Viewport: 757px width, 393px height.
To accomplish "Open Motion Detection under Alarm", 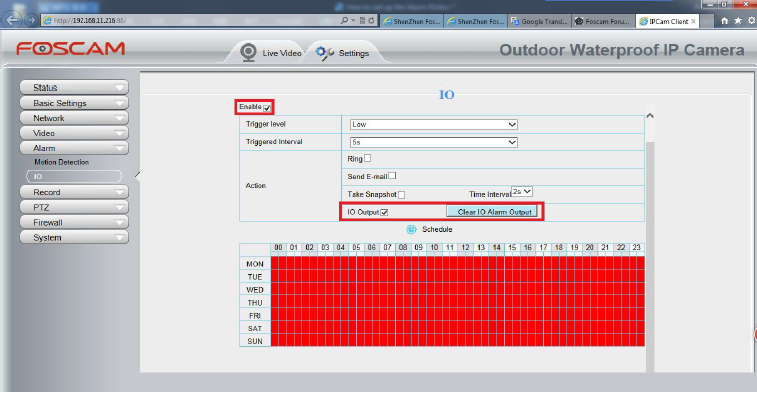I will pos(61,162).
